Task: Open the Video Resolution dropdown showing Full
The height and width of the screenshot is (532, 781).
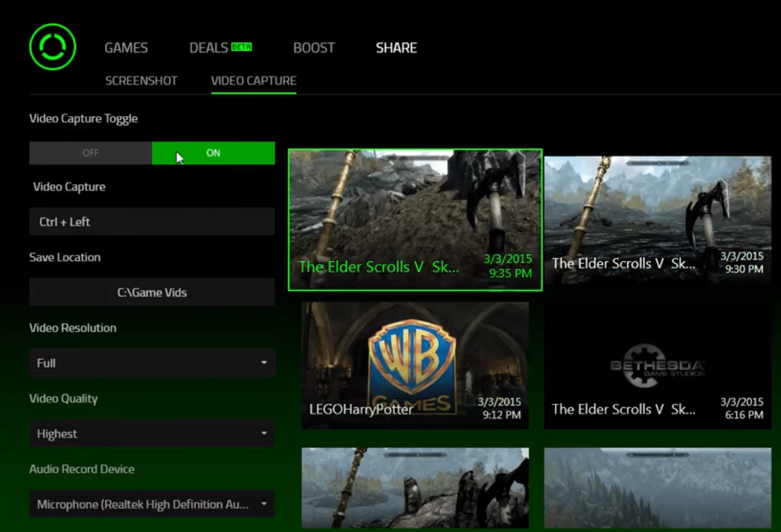Action: click(152, 363)
